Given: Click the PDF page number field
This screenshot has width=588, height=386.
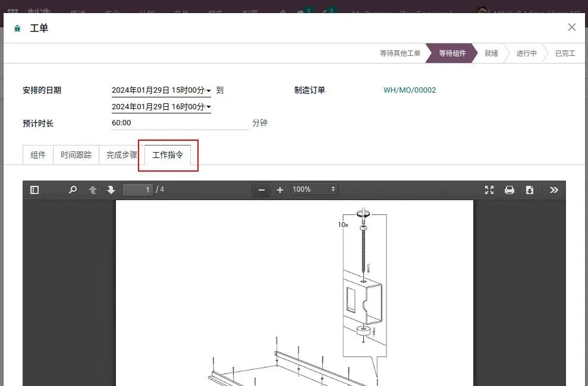Looking at the screenshot, I should (x=137, y=190).
